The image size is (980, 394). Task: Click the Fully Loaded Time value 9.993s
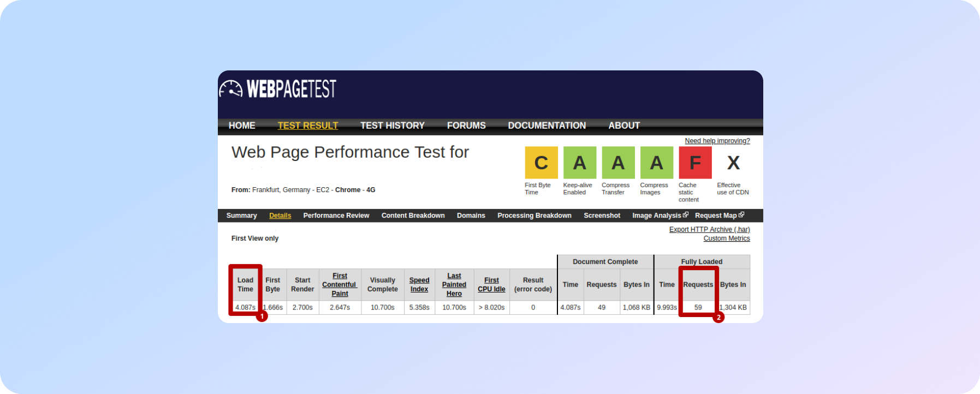(x=667, y=308)
